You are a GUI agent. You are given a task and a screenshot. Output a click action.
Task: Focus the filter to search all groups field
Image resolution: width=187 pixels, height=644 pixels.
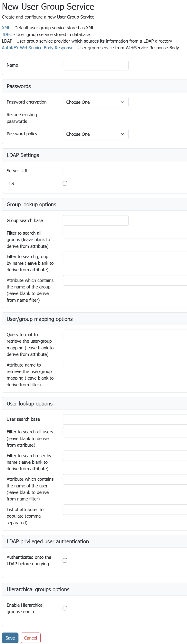pos(125,233)
